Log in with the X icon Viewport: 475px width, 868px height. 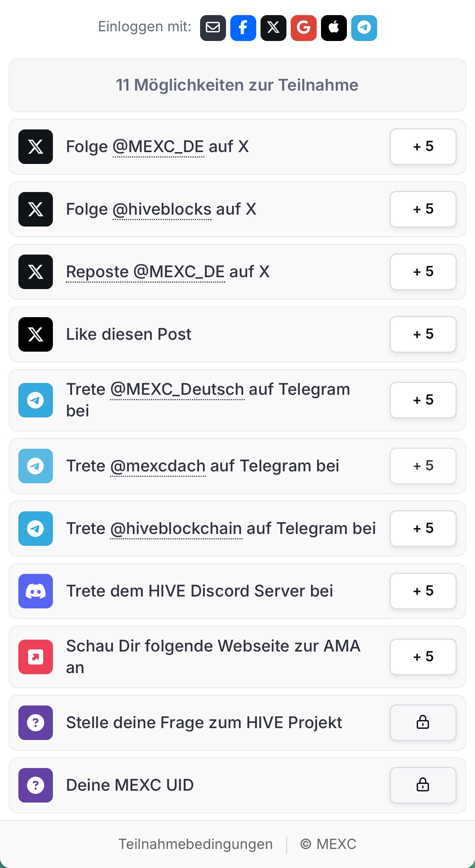click(273, 28)
